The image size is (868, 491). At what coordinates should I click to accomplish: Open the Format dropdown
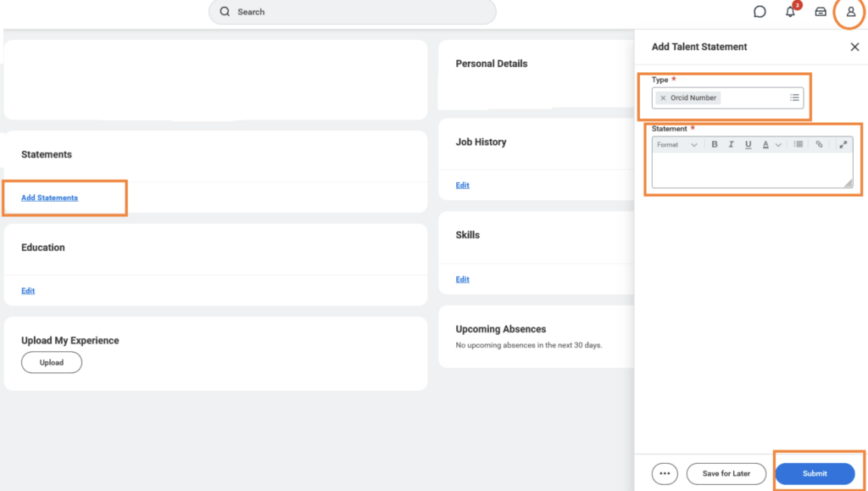point(676,145)
